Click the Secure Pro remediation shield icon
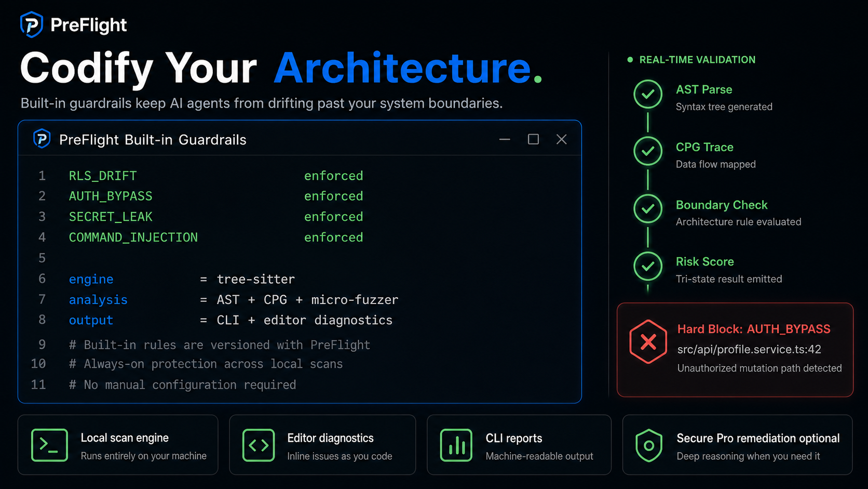 tap(649, 445)
